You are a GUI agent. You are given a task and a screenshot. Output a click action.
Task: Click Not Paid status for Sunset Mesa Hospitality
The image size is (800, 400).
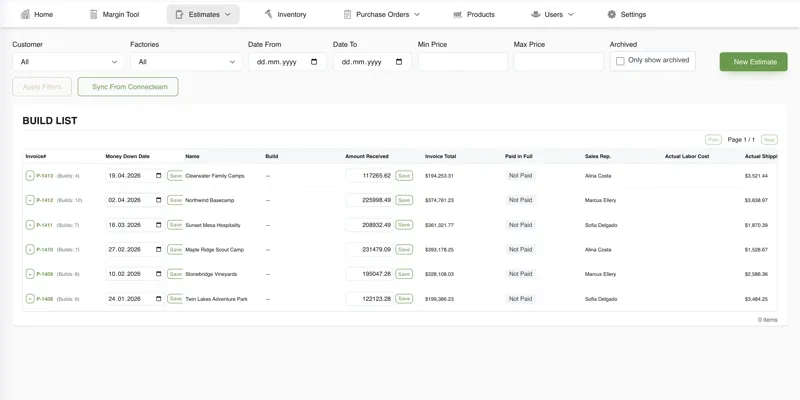(x=520, y=224)
